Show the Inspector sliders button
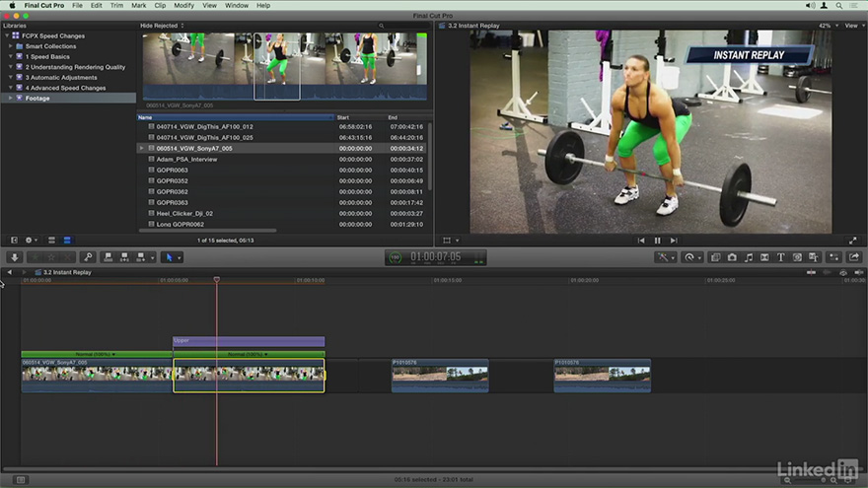 pyautogui.click(x=834, y=257)
